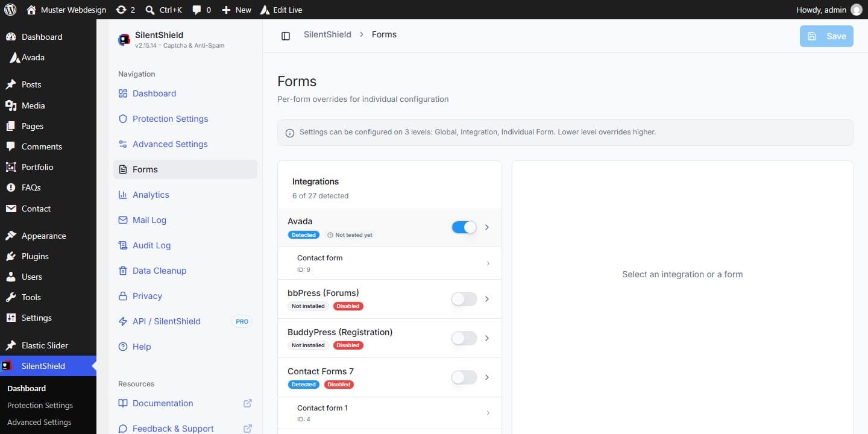Viewport: 868px width, 434px height.
Task: Click the WordPress Settings icon
Action: point(11,318)
